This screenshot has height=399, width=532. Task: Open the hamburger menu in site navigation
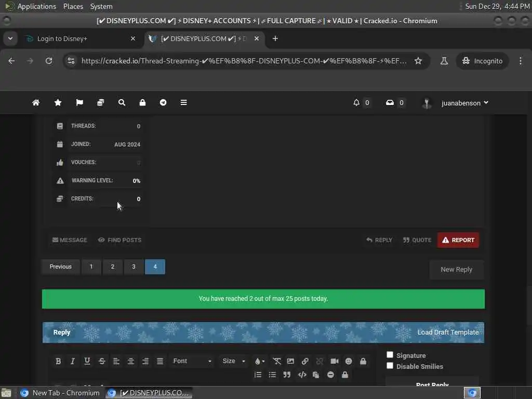coord(183,102)
